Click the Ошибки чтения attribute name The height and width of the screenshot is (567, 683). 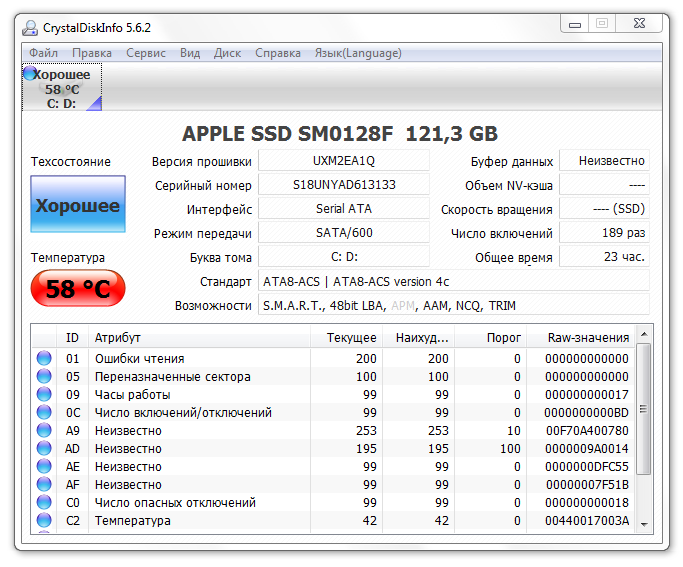coord(139,358)
